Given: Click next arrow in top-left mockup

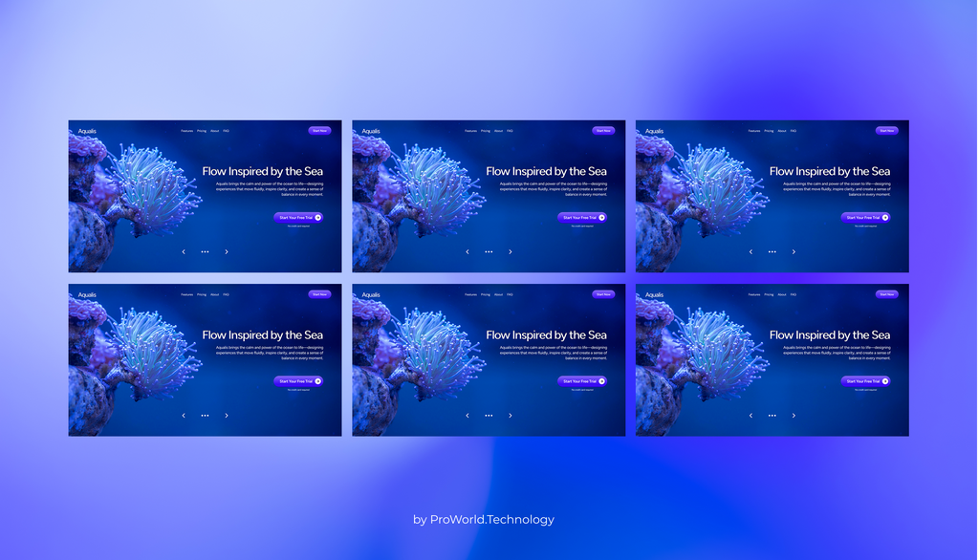Looking at the screenshot, I should (227, 251).
